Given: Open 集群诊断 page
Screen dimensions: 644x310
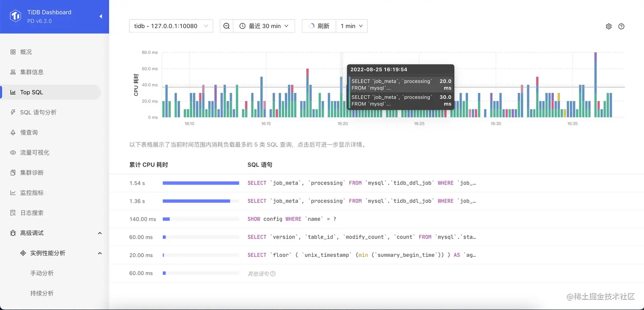Looking at the screenshot, I should point(51,173).
